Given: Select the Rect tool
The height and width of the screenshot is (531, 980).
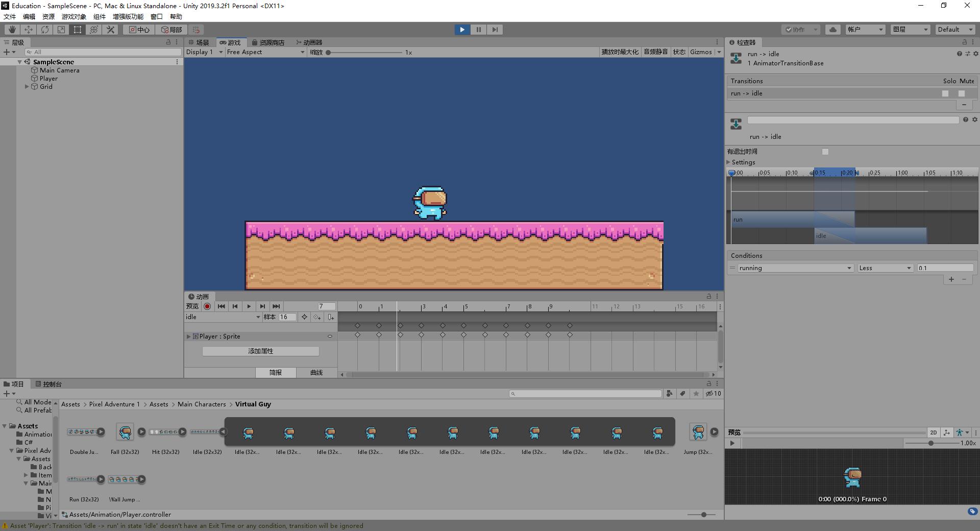Looking at the screenshot, I should 78,30.
